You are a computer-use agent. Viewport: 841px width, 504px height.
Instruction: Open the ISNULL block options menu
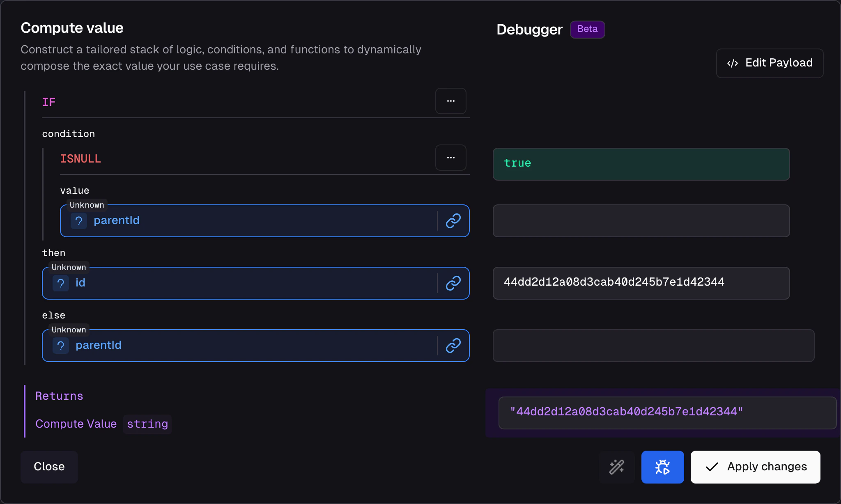450,158
